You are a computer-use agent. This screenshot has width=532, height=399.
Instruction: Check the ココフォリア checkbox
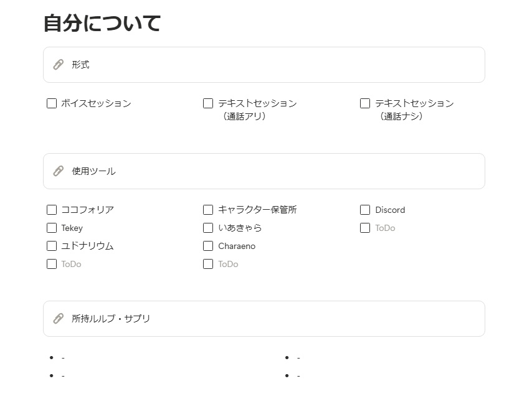52,210
